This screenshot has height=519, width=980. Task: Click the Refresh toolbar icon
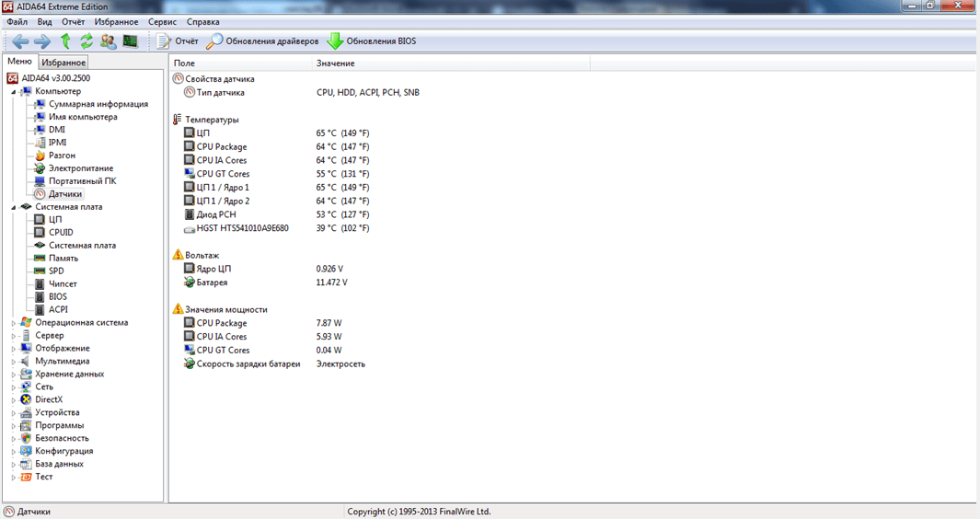86,41
